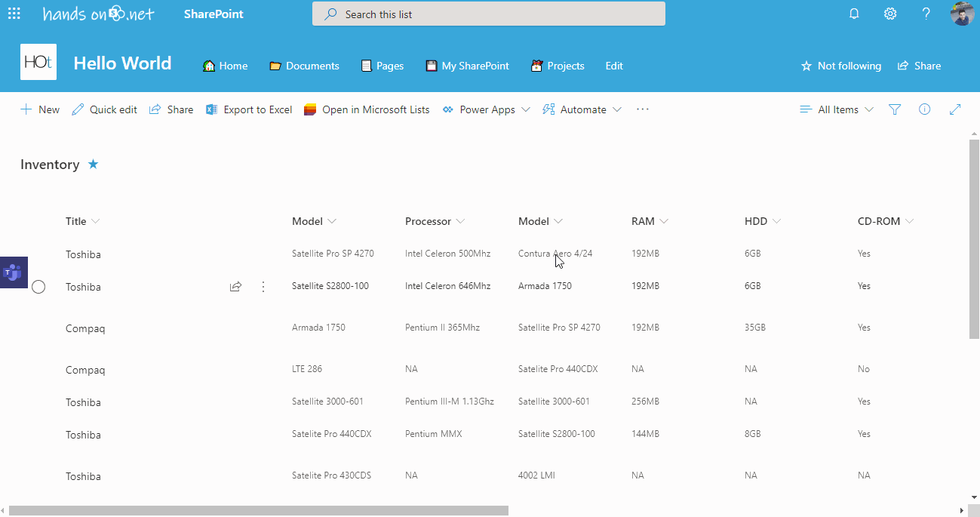Screen dimensions: 980x517
Task: Open the All Items view switcher
Action: tap(837, 109)
